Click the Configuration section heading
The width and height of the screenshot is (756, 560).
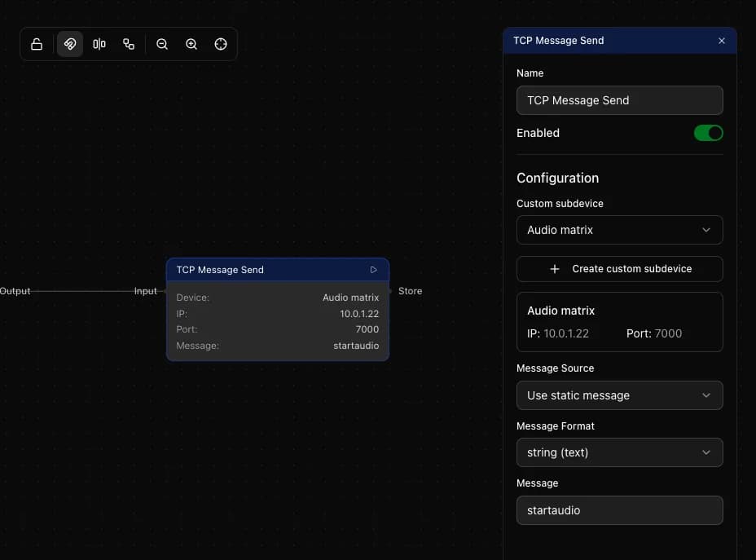558,179
